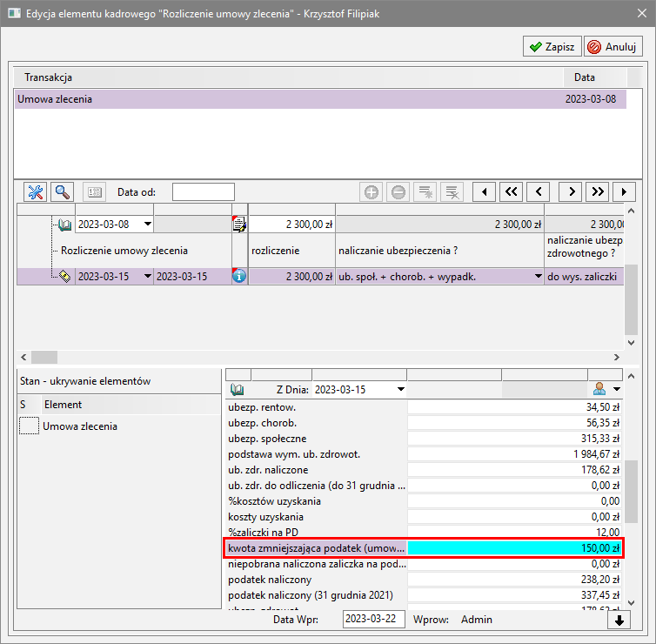Click the person user icon in details header
The height and width of the screenshot is (644, 656).
pos(599,389)
